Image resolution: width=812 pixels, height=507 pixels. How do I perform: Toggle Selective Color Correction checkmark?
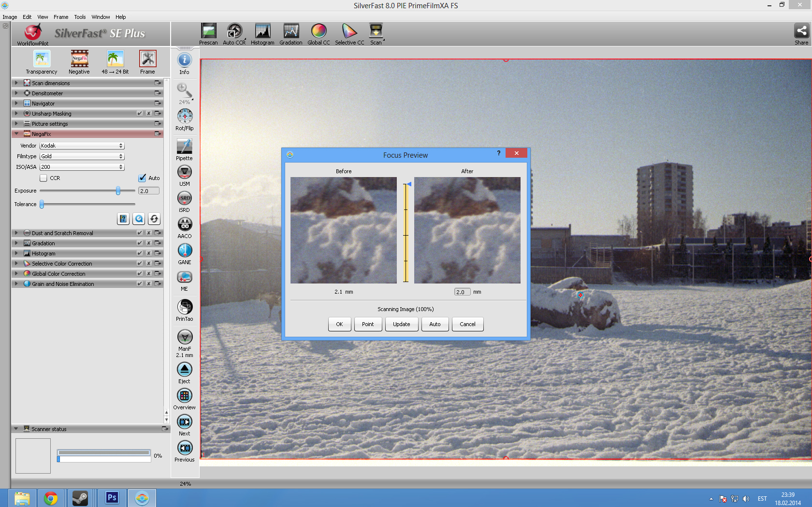coord(140,264)
